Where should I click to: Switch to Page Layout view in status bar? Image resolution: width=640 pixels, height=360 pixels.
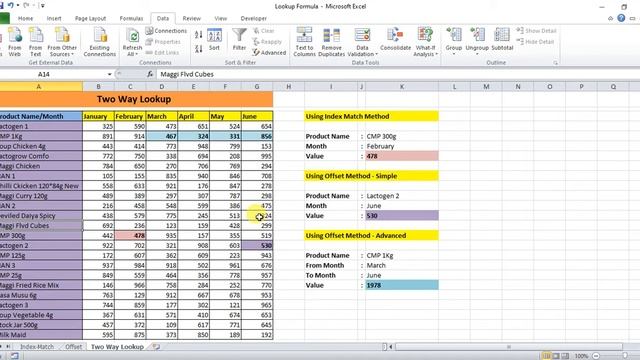[556, 356]
